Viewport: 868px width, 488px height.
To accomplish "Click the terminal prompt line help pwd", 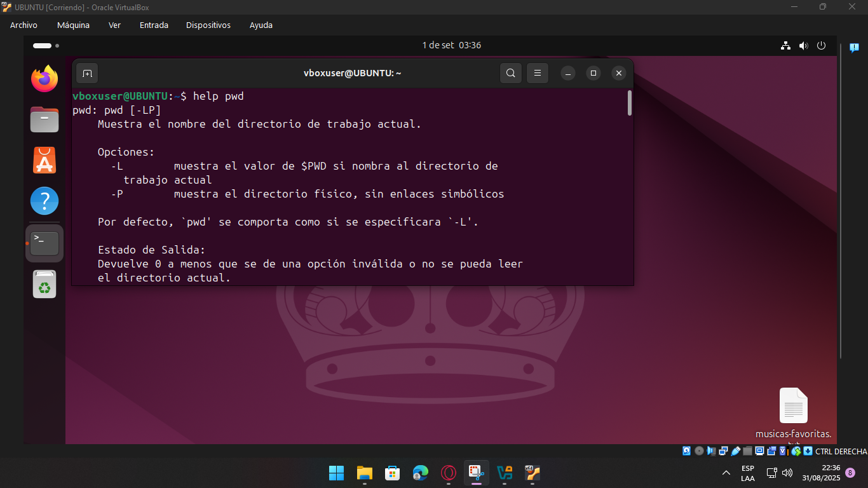I will coord(158,96).
